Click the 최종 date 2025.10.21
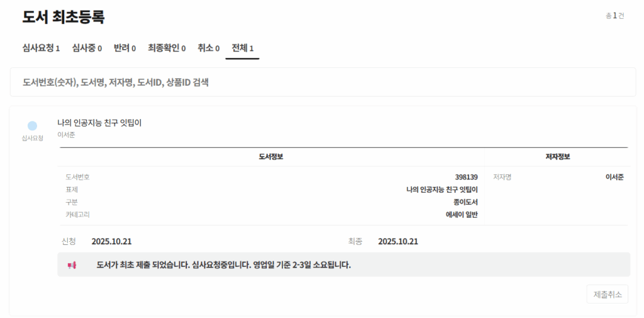 (398, 241)
